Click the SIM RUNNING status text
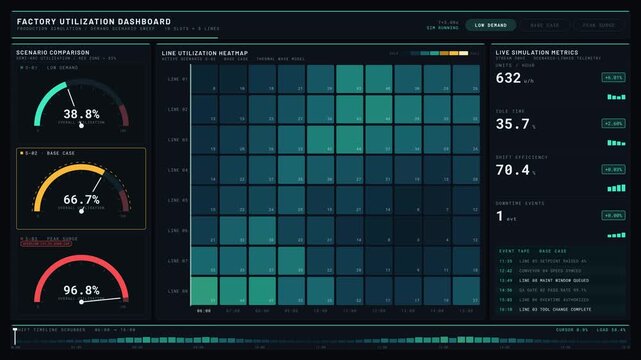Image resolution: width=641 pixels, height=360 pixels. point(442,28)
